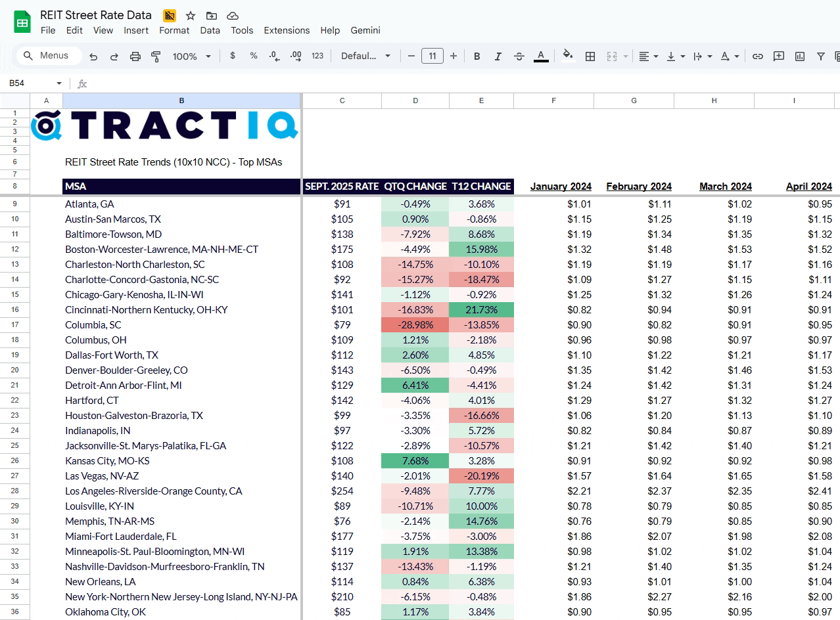Click the undo arrow icon
Image resolution: width=840 pixels, height=620 pixels.
(93, 56)
